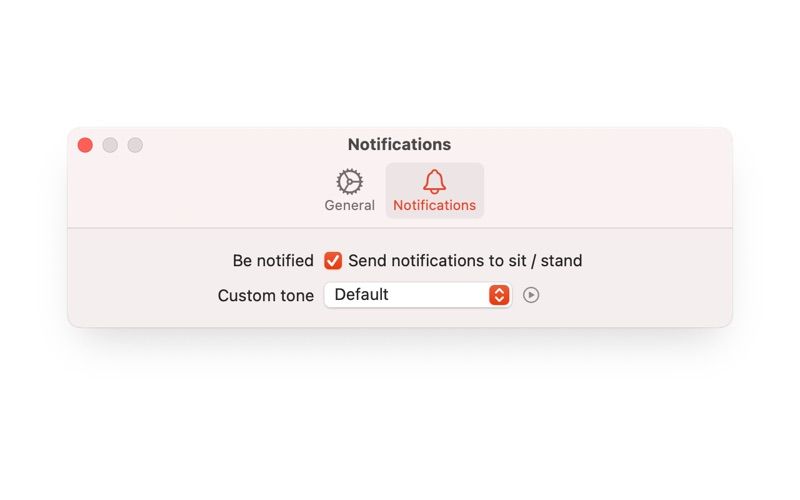Click the "Custom tone" label

pyautogui.click(x=265, y=295)
